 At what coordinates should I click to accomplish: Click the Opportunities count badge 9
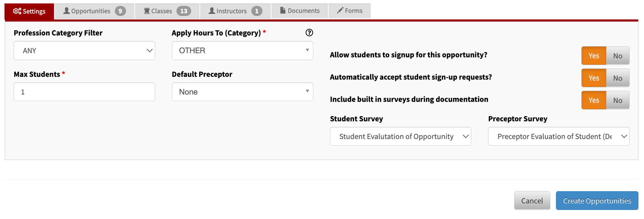(x=120, y=11)
